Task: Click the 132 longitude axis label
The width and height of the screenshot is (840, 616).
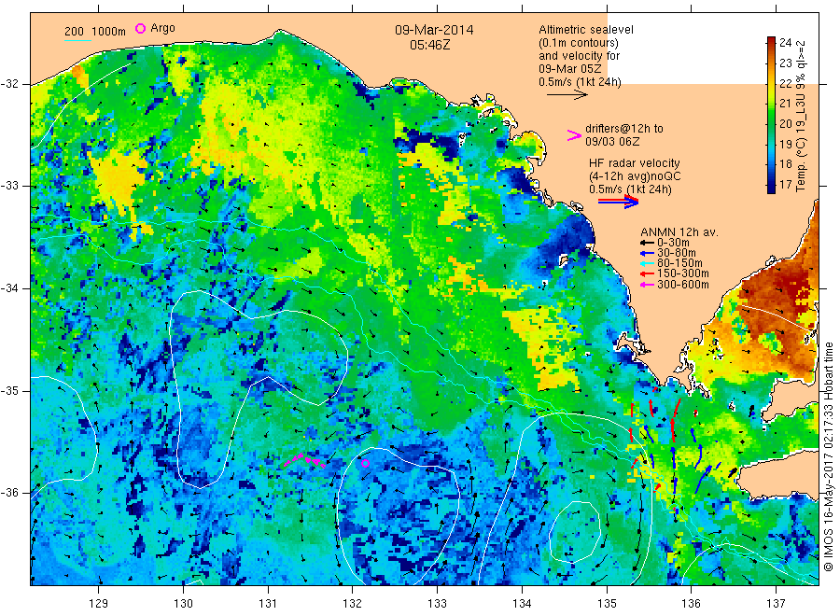Action: (353, 604)
